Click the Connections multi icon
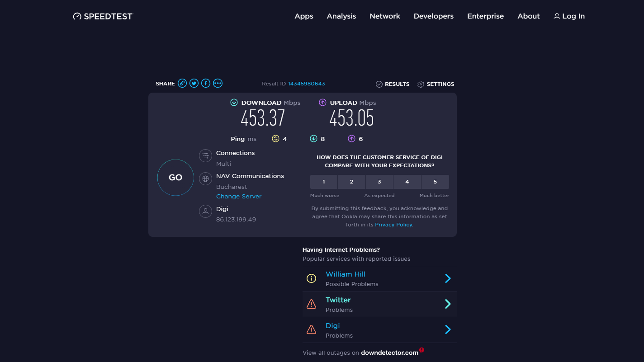Screen dimensions: 644x362 pos(206,156)
